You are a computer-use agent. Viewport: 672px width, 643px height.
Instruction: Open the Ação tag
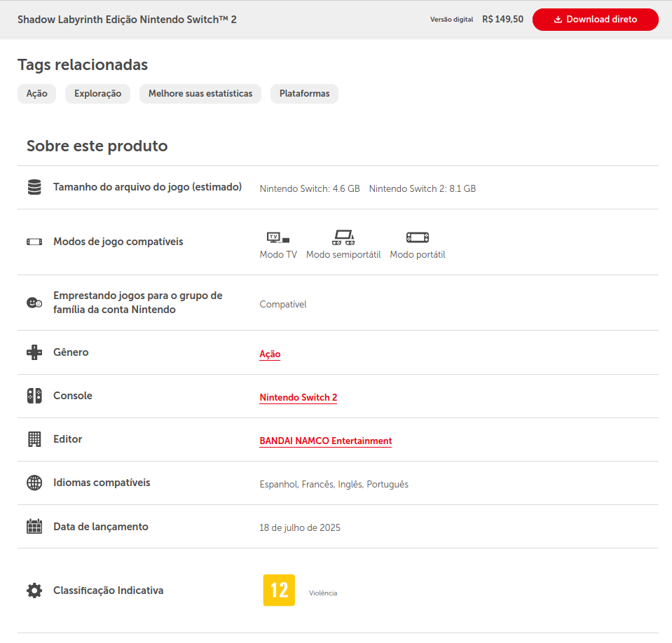37,94
